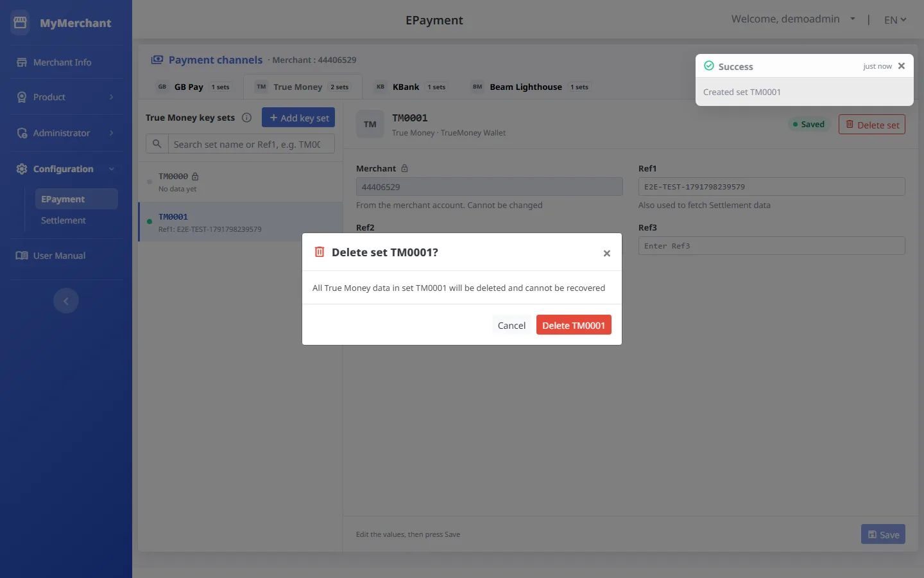Viewport: 924px width, 578px height.
Task: Open Merchant Info in the sidebar
Action: (x=66, y=62)
